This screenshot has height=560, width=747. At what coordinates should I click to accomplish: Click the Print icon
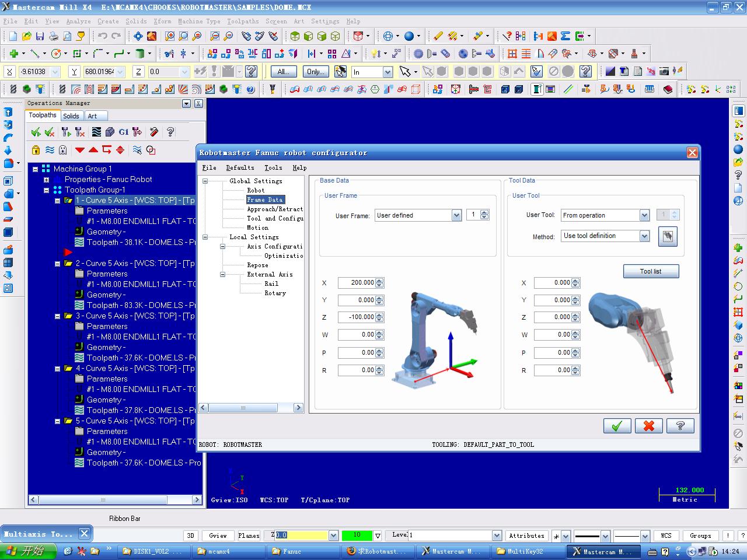point(53,36)
